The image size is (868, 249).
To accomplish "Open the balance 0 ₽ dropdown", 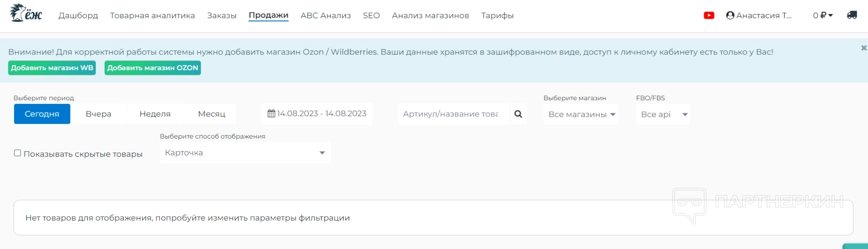I will click(823, 15).
